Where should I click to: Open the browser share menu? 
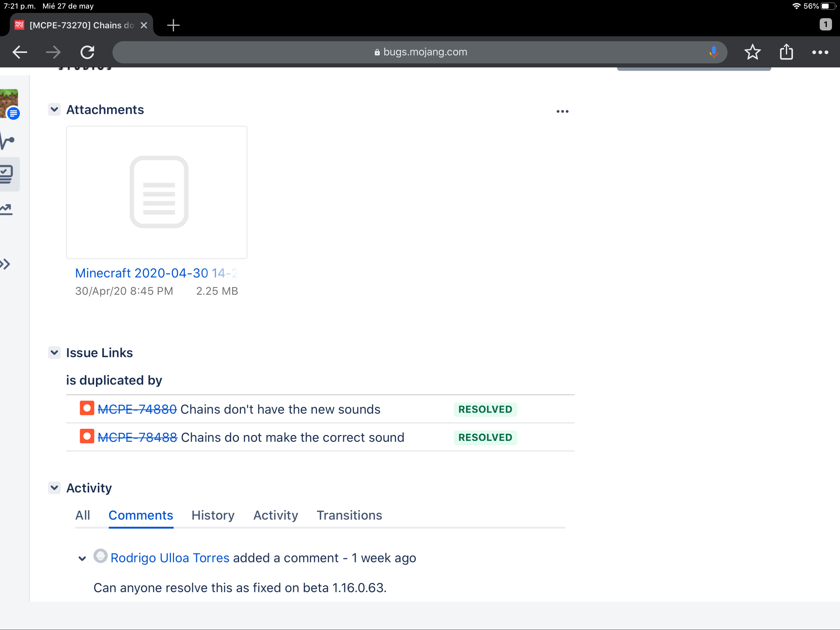786,52
